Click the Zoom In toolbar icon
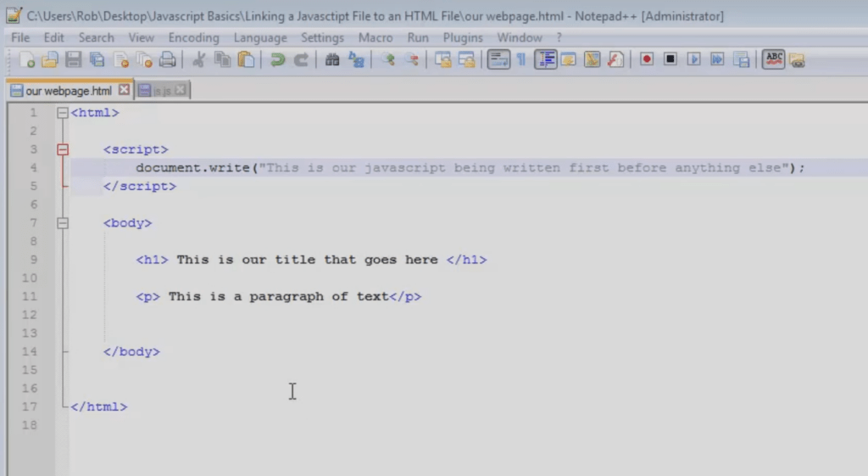Image resolution: width=868 pixels, height=476 pixels. point(387,59)
